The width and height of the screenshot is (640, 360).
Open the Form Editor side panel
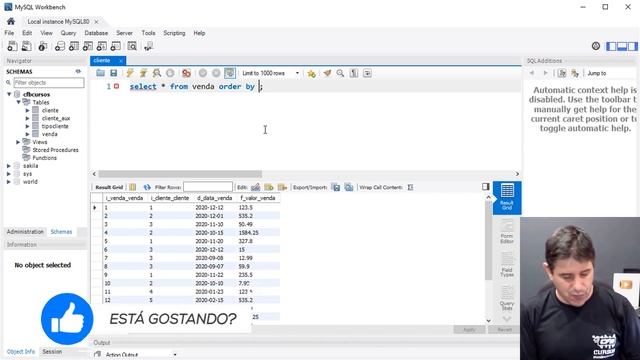click(507, 231)
